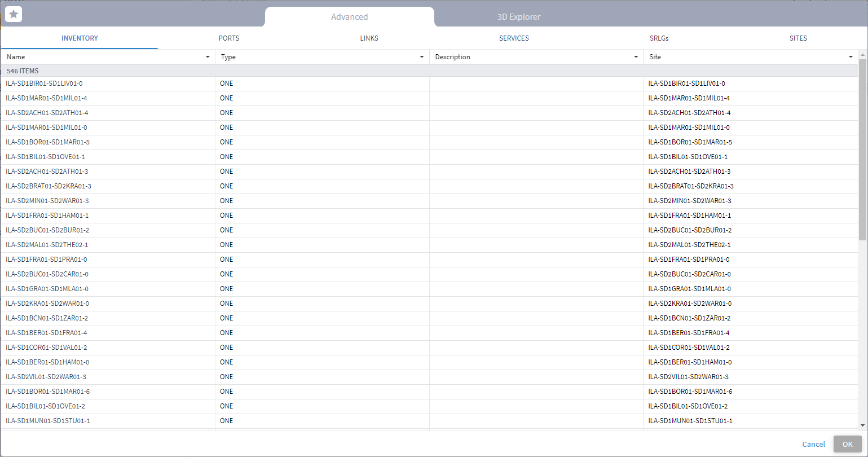Open the Description column filter dropdown
The height and width of the screenshot is (457, 868).
pyautogui.click(x=636, y=57)
